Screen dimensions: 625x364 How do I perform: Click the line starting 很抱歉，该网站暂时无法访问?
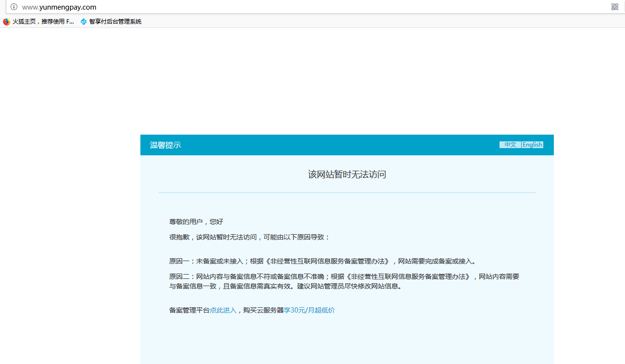click(x=250, y=237)
